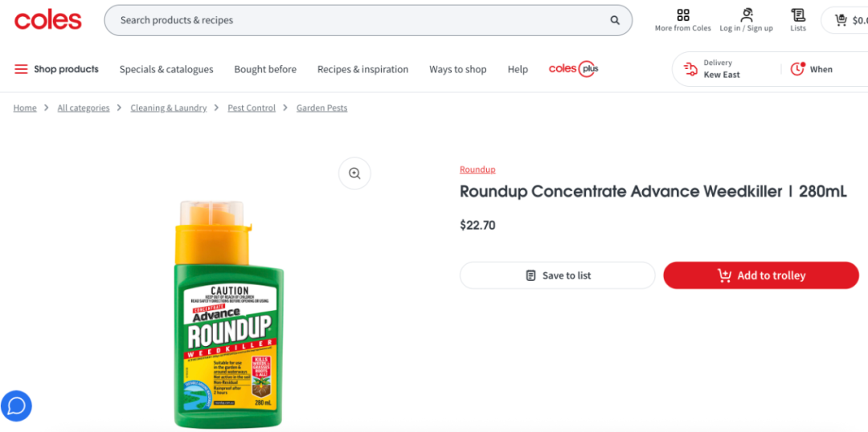Viewport: 868px width, 432px height.
Task: Click the Coles logo
Action: (48, 20)
